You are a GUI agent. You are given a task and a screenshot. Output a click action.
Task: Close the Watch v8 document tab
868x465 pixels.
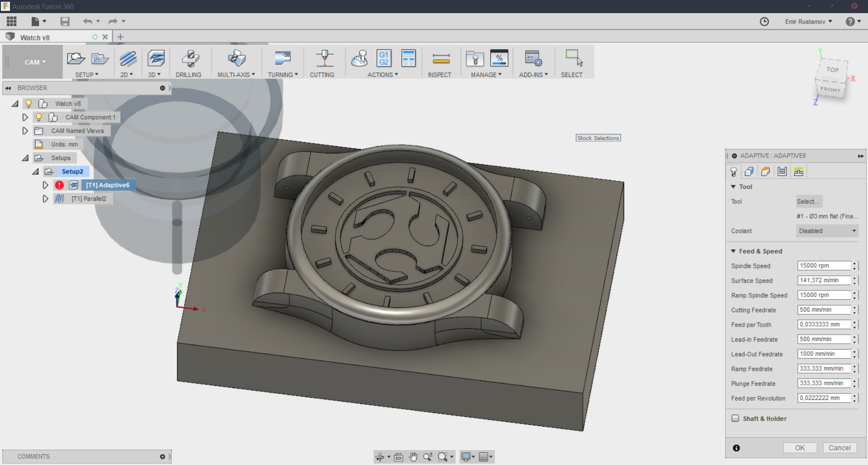pos(105,37)
